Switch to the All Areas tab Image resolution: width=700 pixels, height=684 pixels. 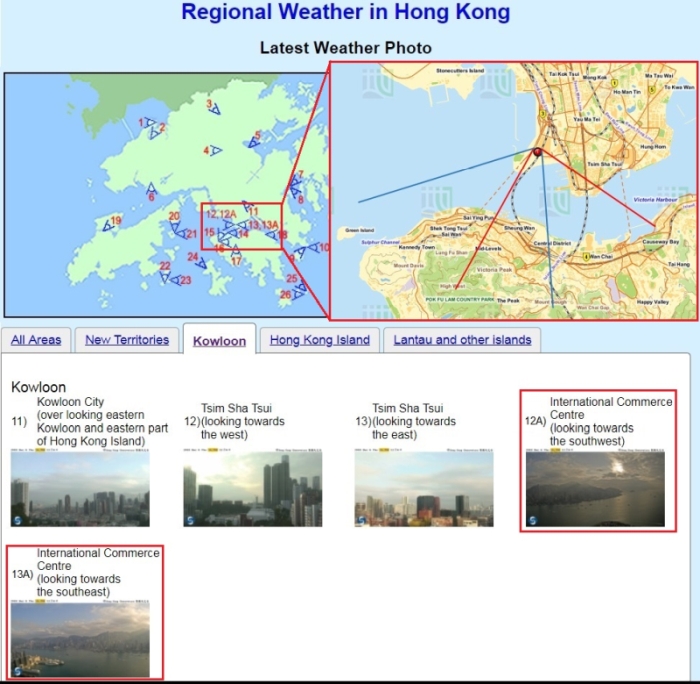point(36,340)
